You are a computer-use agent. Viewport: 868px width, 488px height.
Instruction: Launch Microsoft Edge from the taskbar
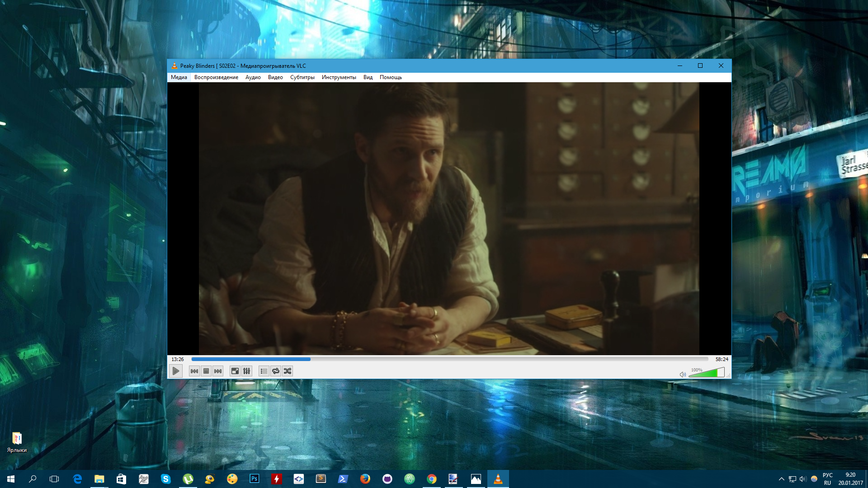(77, 479)
